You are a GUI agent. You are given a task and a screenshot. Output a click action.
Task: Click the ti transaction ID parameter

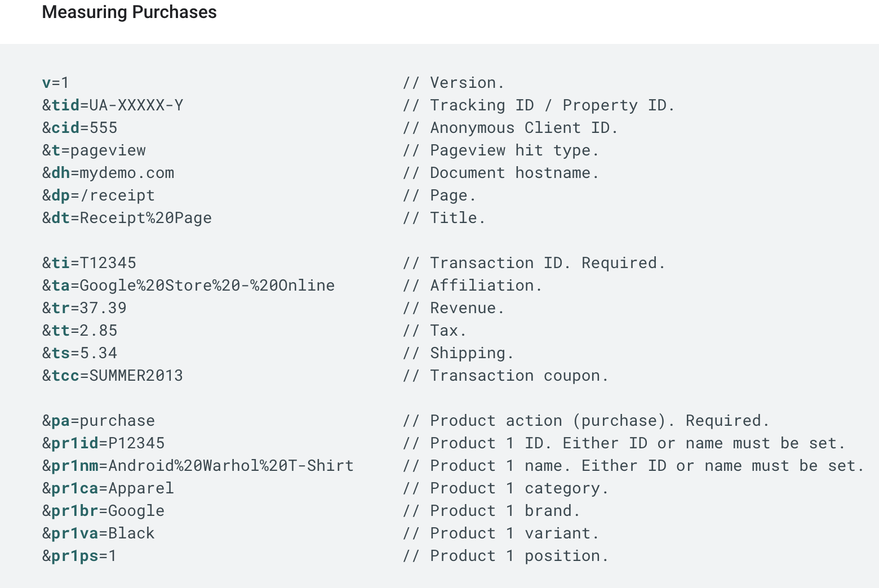coord(61,263)
